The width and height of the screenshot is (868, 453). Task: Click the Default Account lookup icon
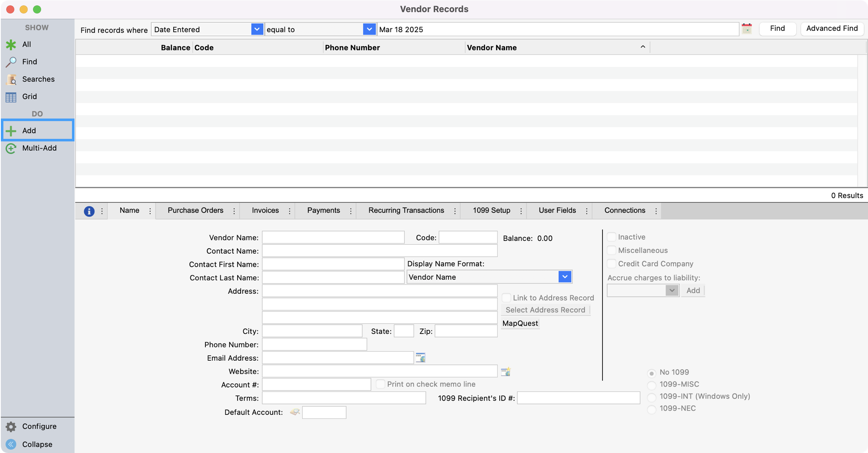tap(295, 412)
